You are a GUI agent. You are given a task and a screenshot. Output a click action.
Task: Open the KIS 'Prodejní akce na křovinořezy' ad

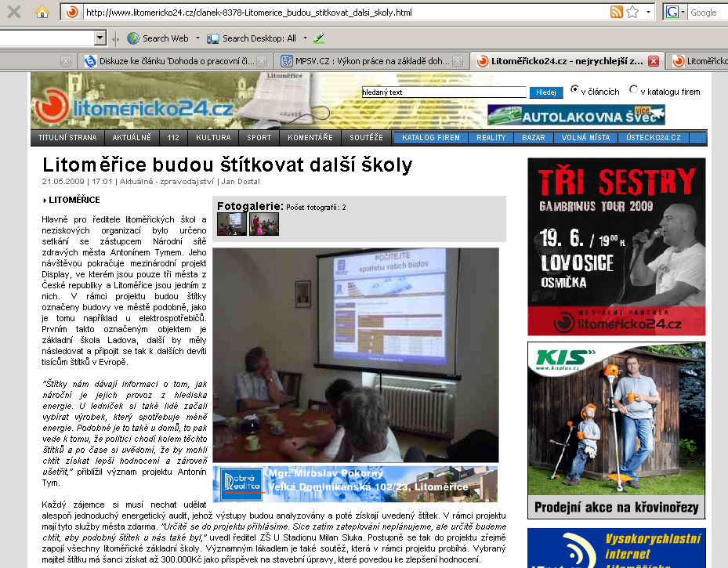point(617,431)
